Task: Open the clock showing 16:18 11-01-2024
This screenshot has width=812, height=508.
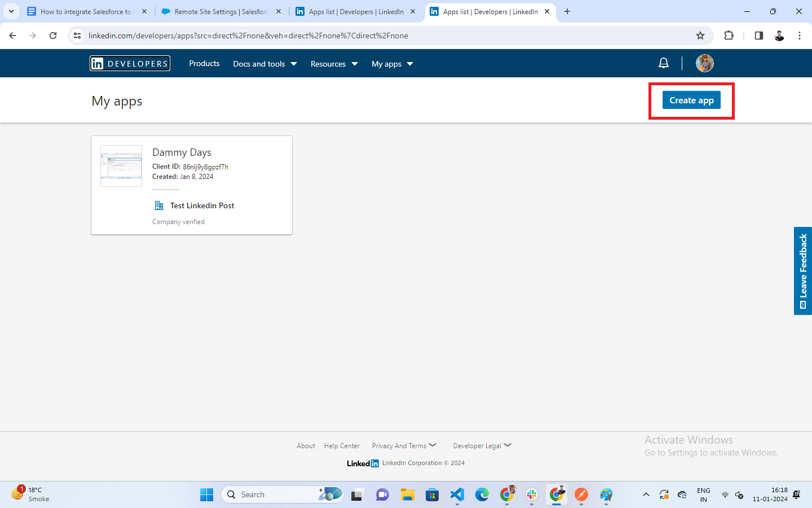Action: click(770, 494)
